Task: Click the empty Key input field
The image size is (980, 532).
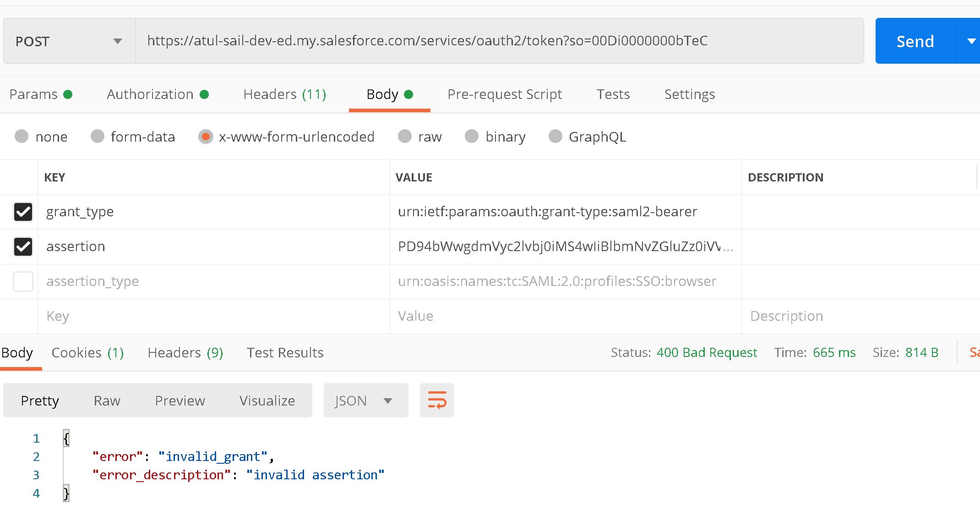Action: tap(213, 316)
